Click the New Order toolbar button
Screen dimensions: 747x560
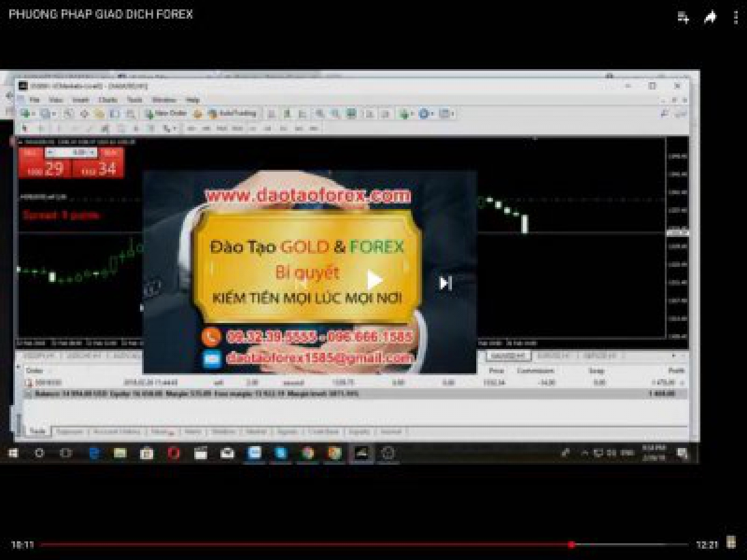166,114
